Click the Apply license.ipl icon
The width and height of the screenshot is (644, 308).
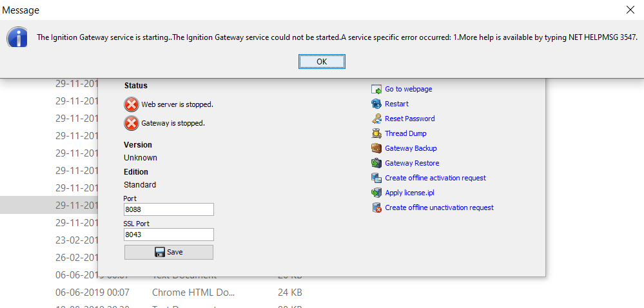coord(376,193)
